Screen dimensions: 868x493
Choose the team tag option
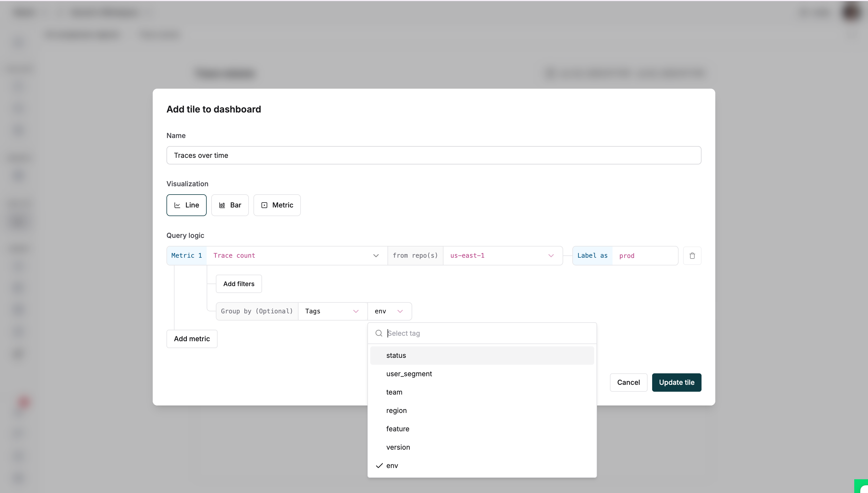click(394, 392)
